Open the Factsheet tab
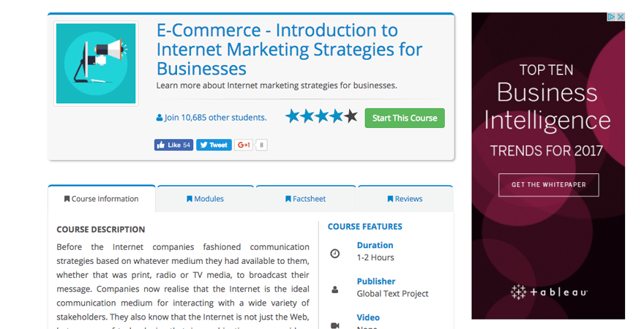The width and height of the screenshot is (644, 329). [306, 199]
